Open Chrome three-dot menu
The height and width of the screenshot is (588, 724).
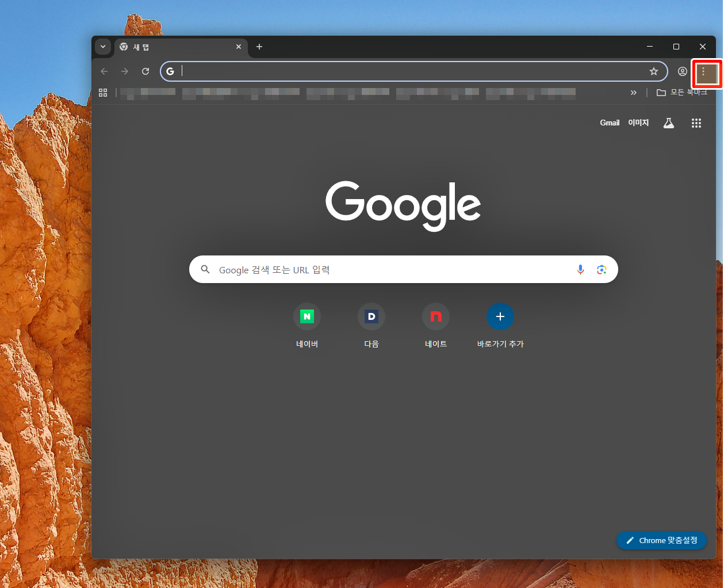point(703,72)
